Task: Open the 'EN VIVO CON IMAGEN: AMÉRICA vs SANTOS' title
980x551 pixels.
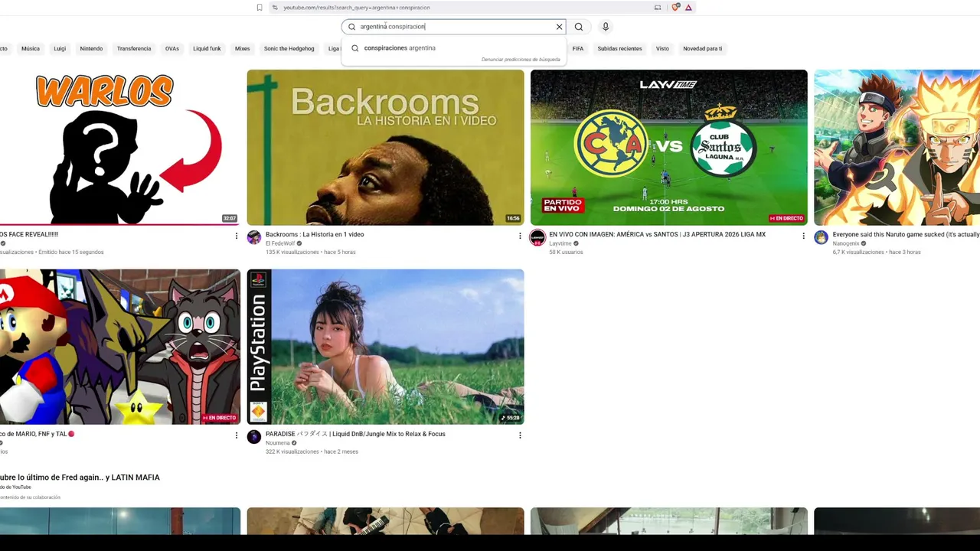Action: pyautogui.click(x=657, y=234)
